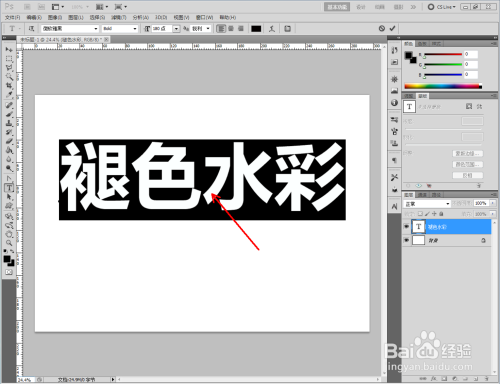The image size is (500, 384).
Task: Open the Character and Paragraph panel
Action: [287, 29]
